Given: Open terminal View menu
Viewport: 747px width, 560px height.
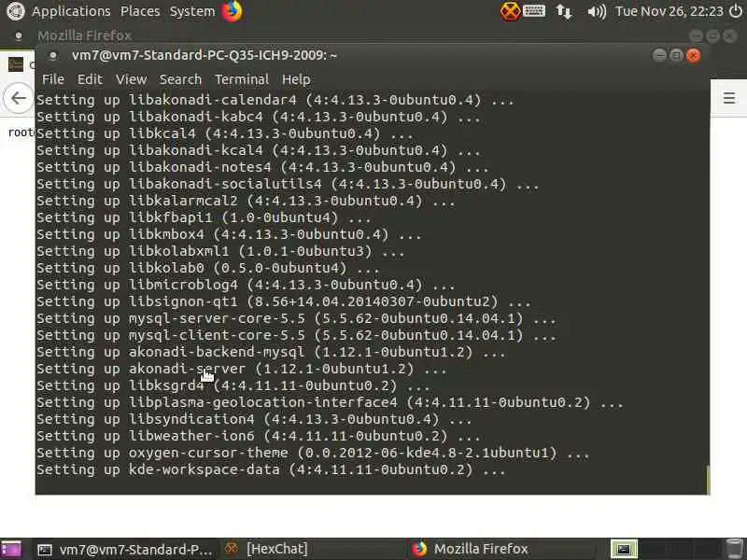Looking at the screenshot, I should [x=131, y=79].
